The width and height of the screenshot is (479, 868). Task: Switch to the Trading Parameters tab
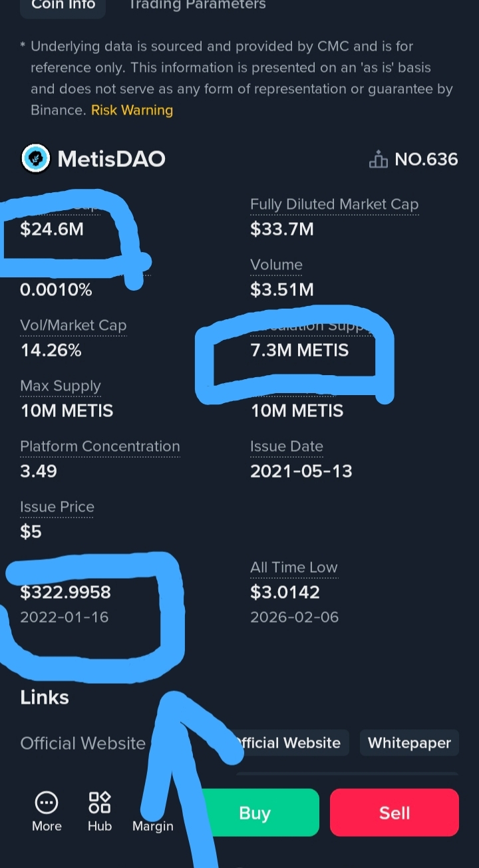coord(197,5)
